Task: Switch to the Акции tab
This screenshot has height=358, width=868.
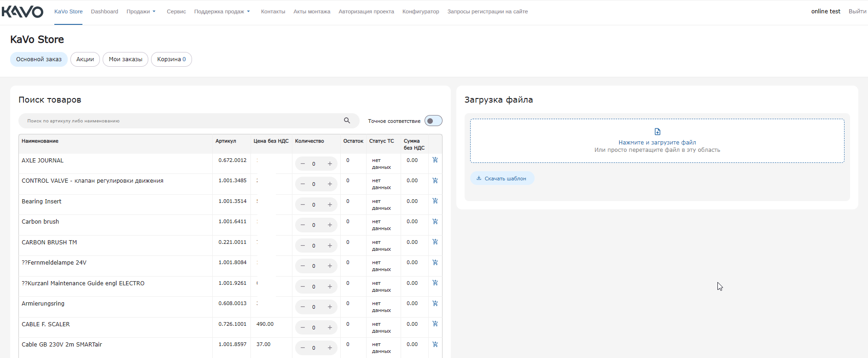Action: (x=85, y=59)
